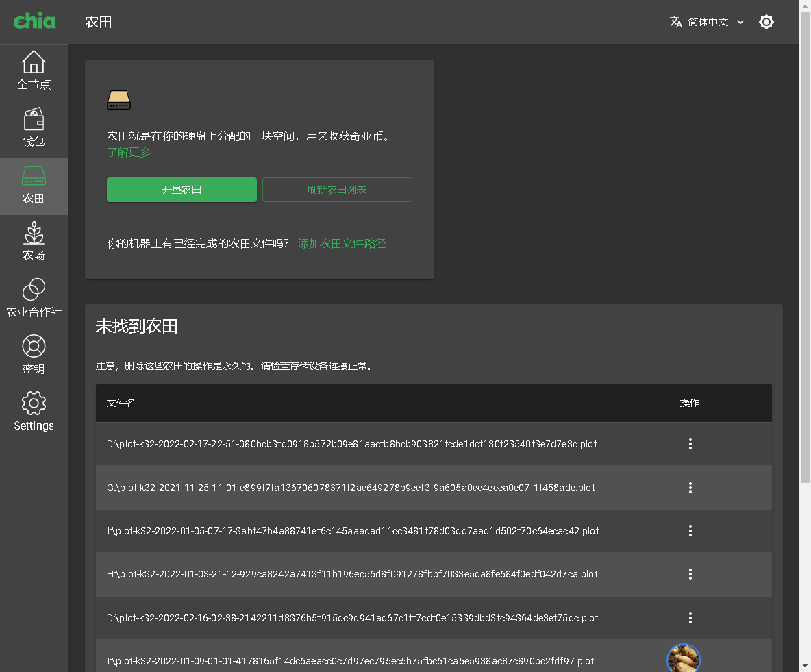The image size is (811, 672).
Task: Open actions menu for H:\ 2022-01-03 plot
Action: [x=690, y=574]
